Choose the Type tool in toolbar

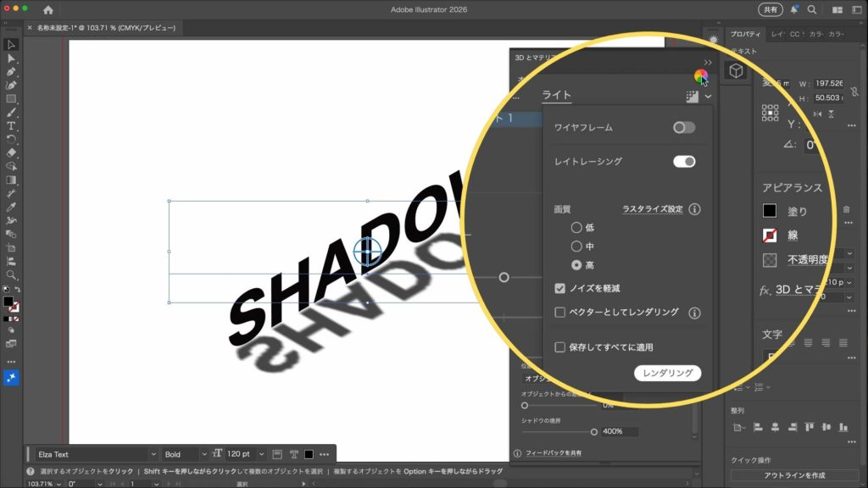coord(11,126)
